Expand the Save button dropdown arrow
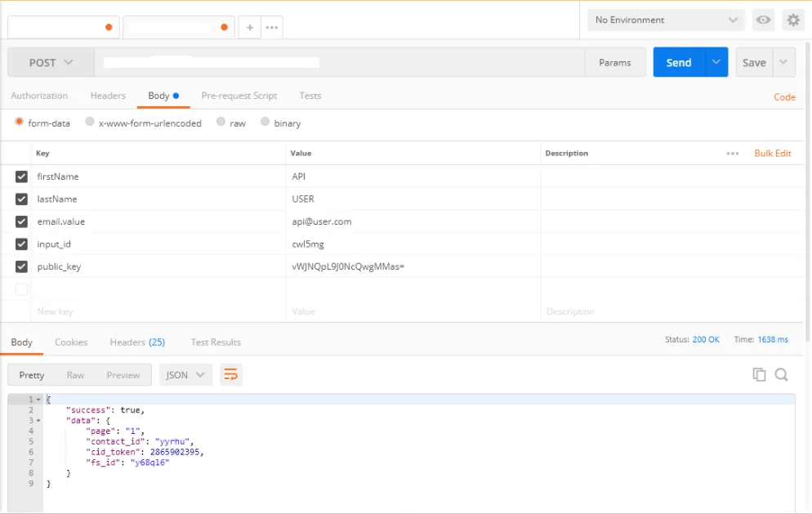 [783, 62]
